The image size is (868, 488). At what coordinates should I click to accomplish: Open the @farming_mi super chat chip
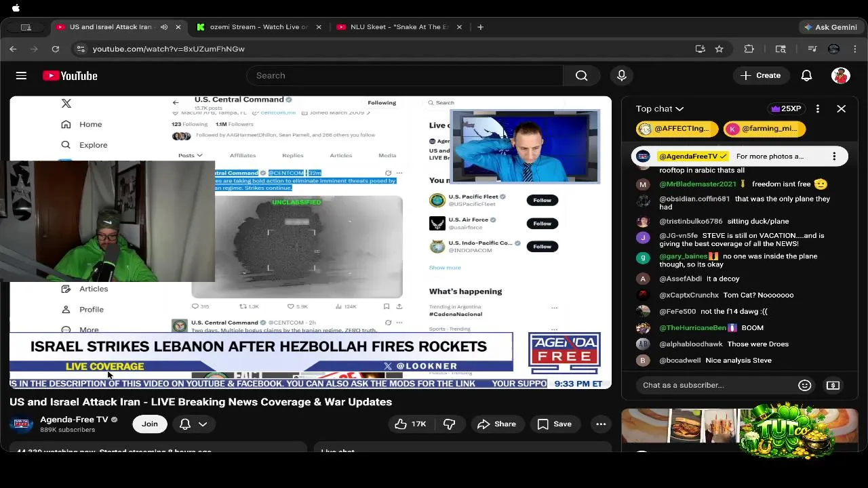(764, 129)
